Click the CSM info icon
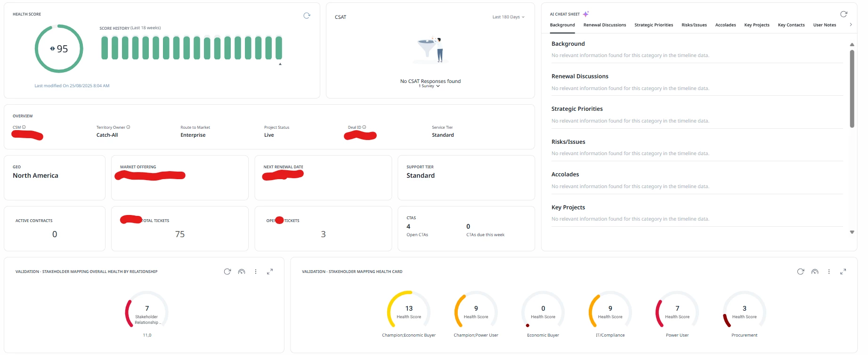Screen dimensions: 868x355 (x=24, y=127)
